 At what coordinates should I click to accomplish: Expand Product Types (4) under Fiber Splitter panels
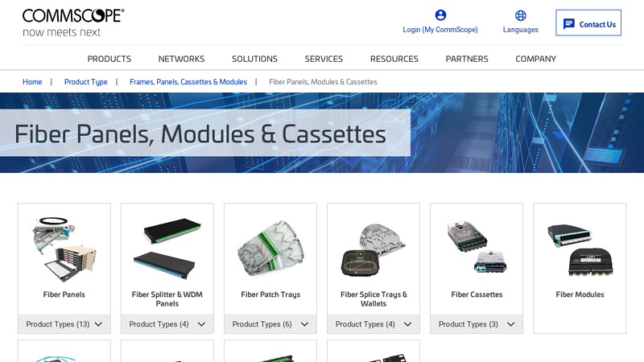point(167,324)
